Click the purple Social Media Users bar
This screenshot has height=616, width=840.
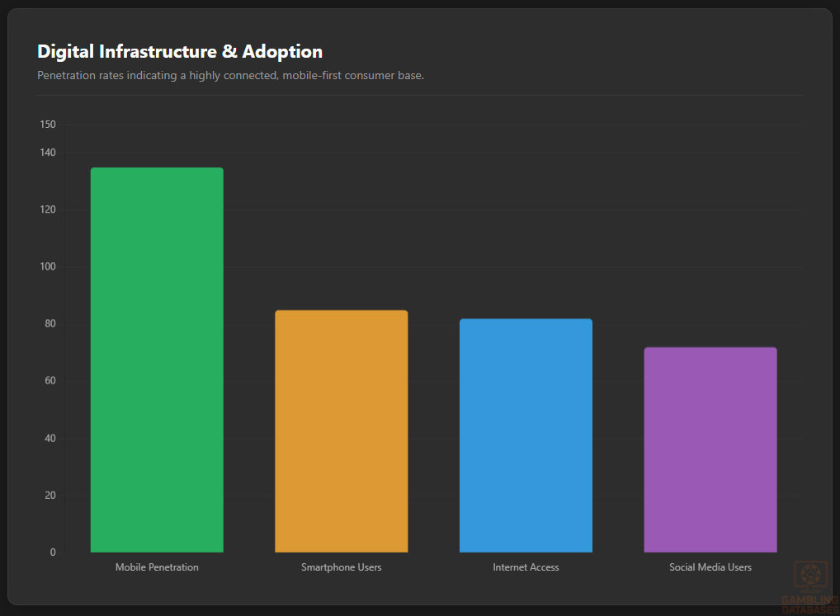pos(710,449)
